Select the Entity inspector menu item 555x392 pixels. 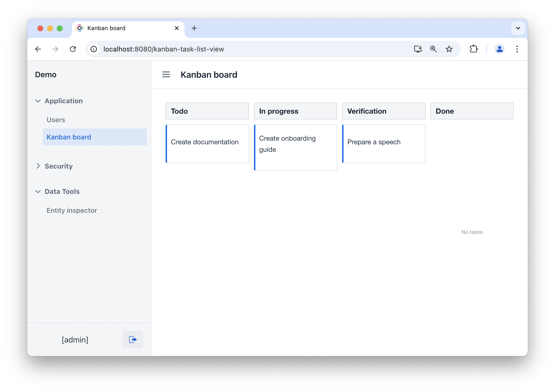pos(72,210)
